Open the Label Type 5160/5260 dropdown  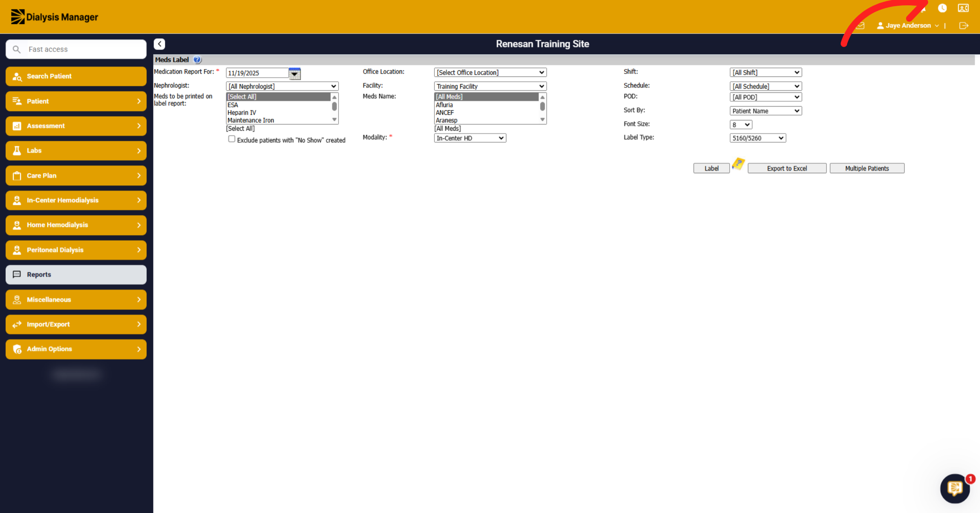(x=757, y=138)
